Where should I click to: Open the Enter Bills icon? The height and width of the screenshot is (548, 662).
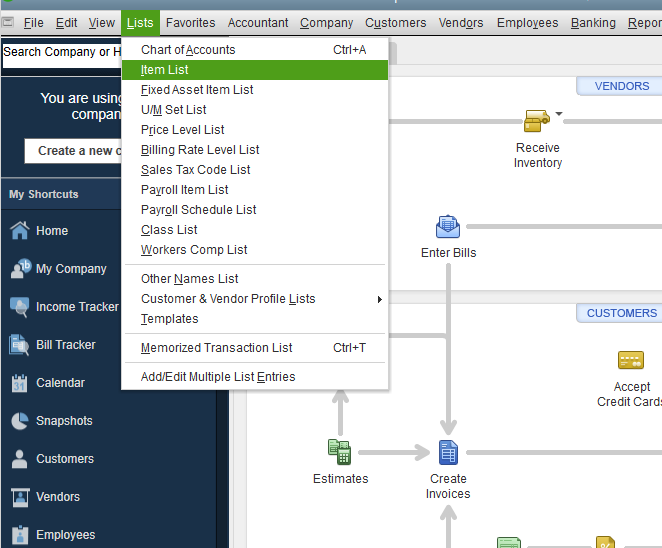[448, 227]
